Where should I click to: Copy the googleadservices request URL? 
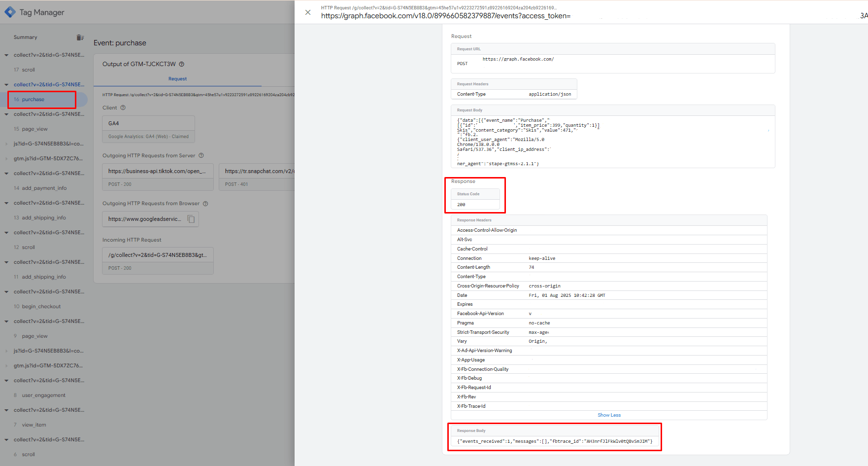tap(191, 219)
